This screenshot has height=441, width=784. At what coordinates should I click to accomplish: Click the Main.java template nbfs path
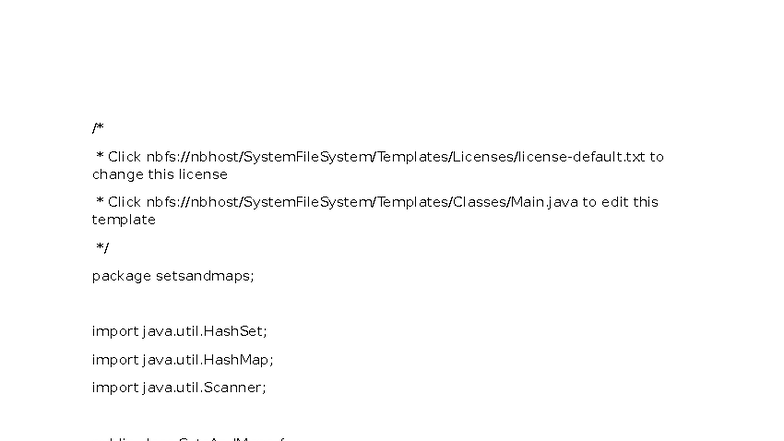(362, 202)
